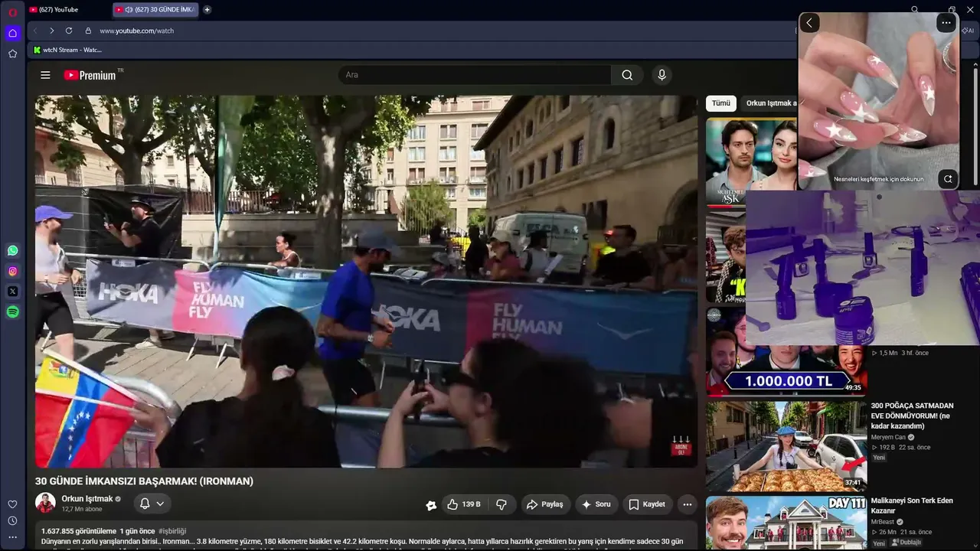This screenshot has width=980, height=551.
Task: Reload the current YouTube page
Action: coord(69,31)
